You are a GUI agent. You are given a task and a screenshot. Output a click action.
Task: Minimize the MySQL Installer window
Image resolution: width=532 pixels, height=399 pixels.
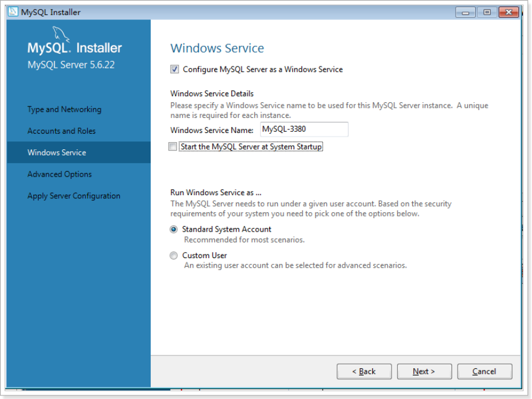[465, 13]
